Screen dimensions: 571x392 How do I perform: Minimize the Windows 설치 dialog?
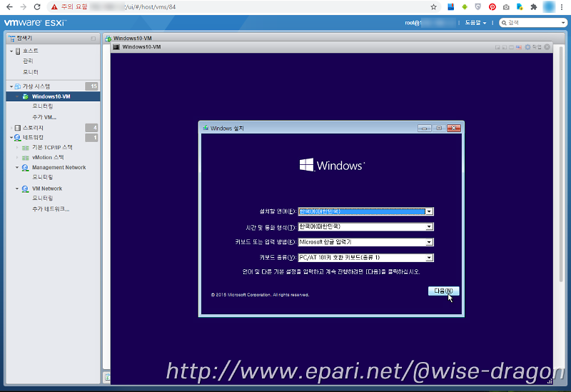pos(424,129)
